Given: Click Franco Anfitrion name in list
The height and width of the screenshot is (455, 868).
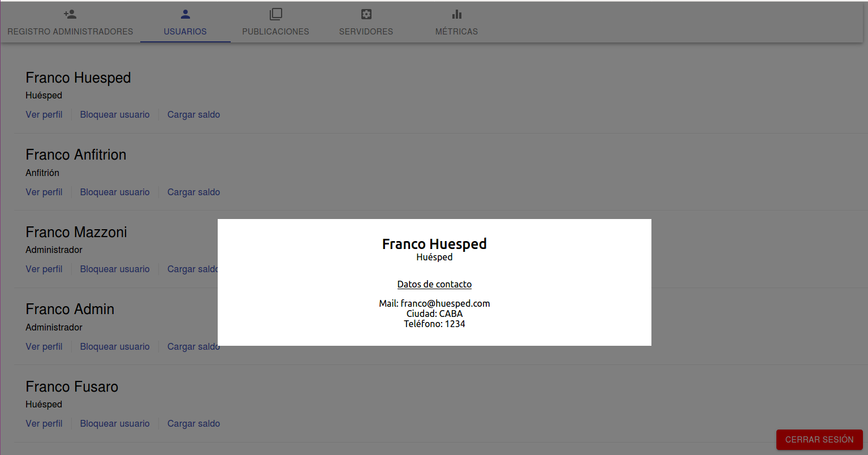Looking at the screenshot, I should [76, 154].
